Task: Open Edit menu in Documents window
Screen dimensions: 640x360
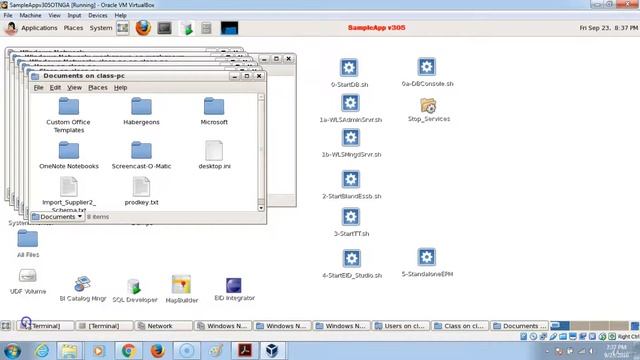Action: point(55,88)
